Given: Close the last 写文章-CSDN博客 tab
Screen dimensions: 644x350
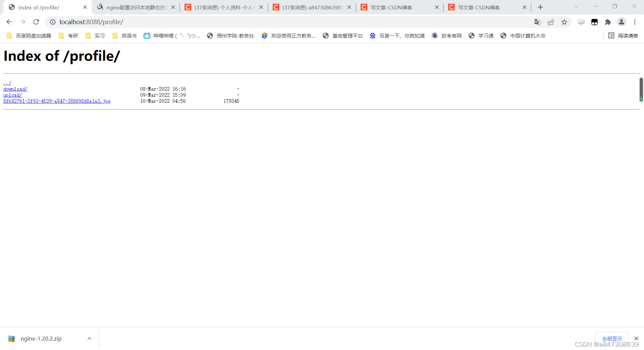Looking at the screenshot, I should [524, 7].
